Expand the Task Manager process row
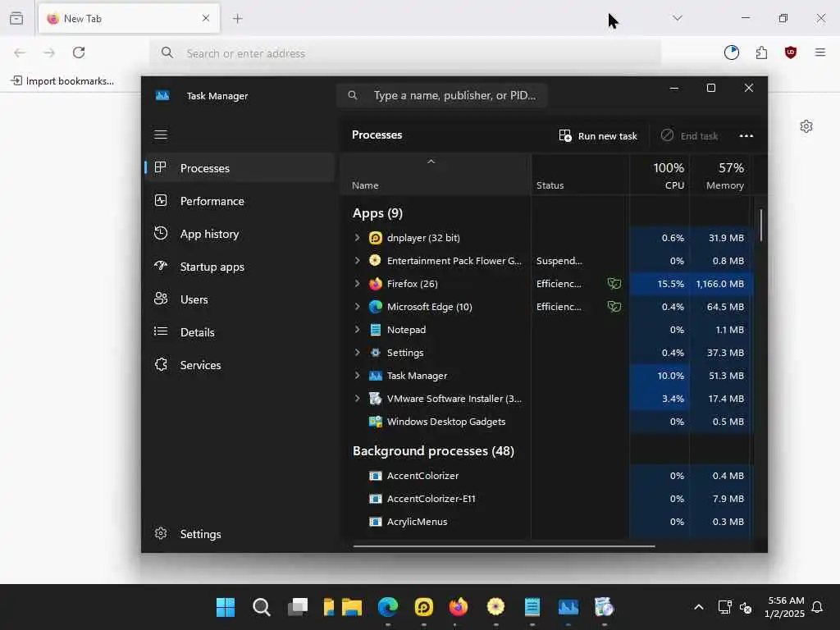840x630 pixels. click(x=358, y=376)
